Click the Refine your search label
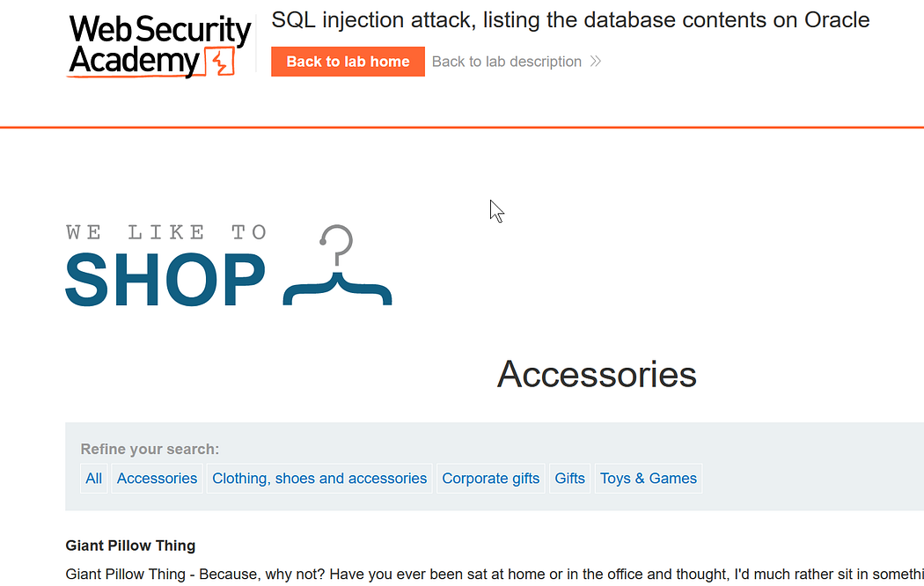 click(x=150, y=450)
